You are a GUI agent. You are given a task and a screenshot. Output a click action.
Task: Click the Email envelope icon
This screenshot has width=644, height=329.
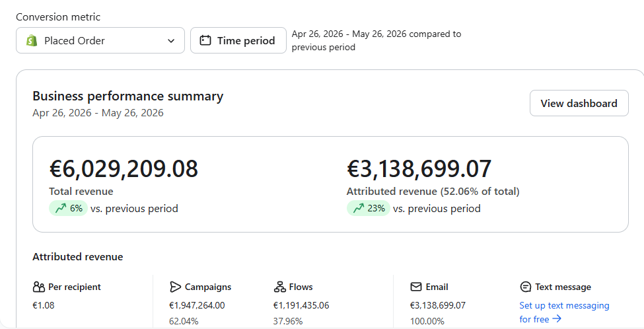click(416, 287)
